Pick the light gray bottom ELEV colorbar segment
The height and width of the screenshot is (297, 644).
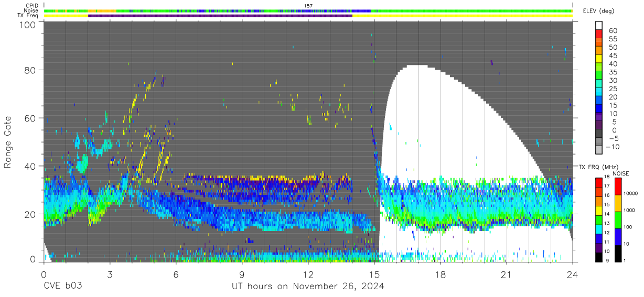pos(599,151)
